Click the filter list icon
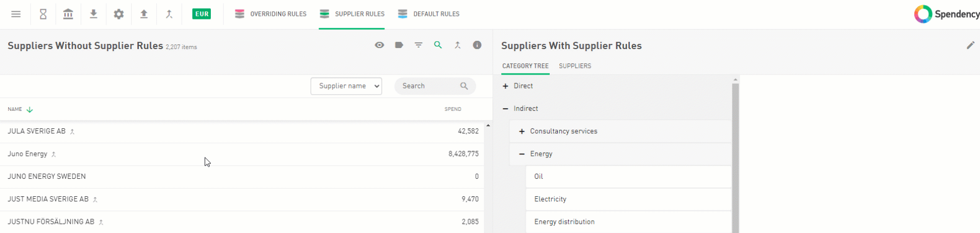 coord(419,45)
